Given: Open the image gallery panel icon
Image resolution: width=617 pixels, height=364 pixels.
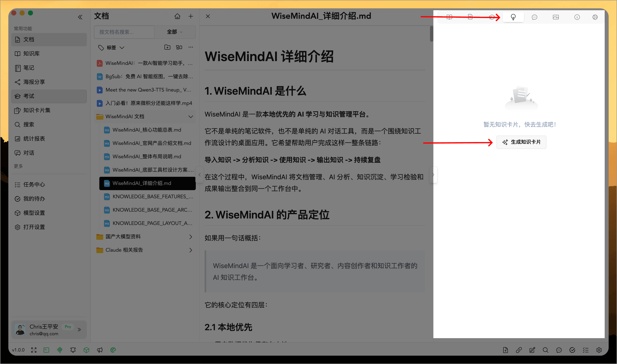Looking at the screenshot, I should 556,17.
